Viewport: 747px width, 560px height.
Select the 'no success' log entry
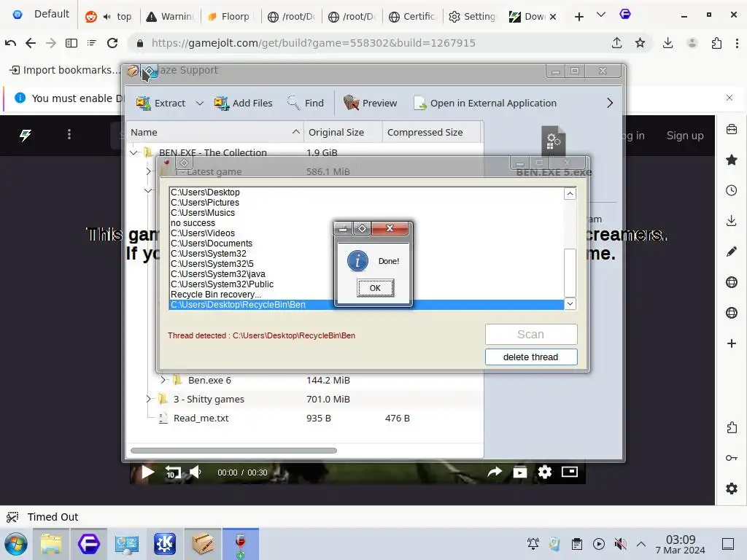193,223
